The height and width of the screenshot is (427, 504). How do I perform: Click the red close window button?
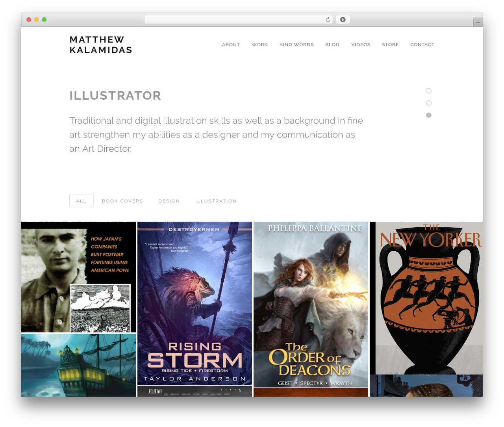click(x=29, y=20)
